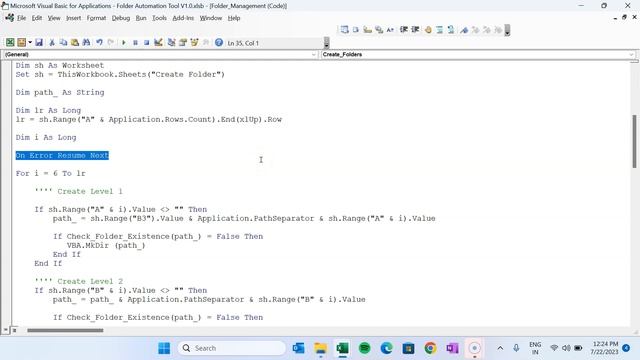Expand the Create_Folders procedure dropdown
Viewport: 640px width, 360px height.
631,54
